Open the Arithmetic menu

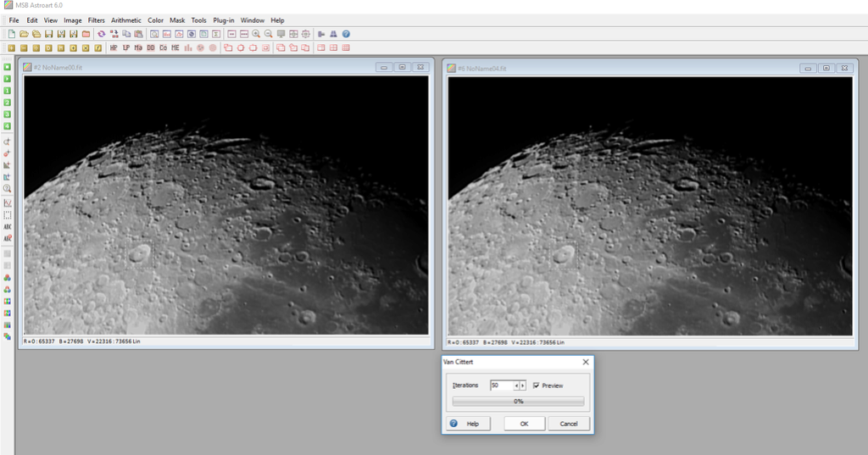pos(126,20)
